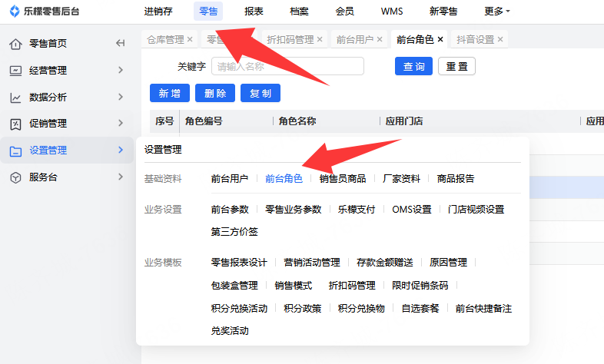The height and width of the screenshot is (364, 604).
Task: Open 销售员商品 link
Action: point(343,178)
